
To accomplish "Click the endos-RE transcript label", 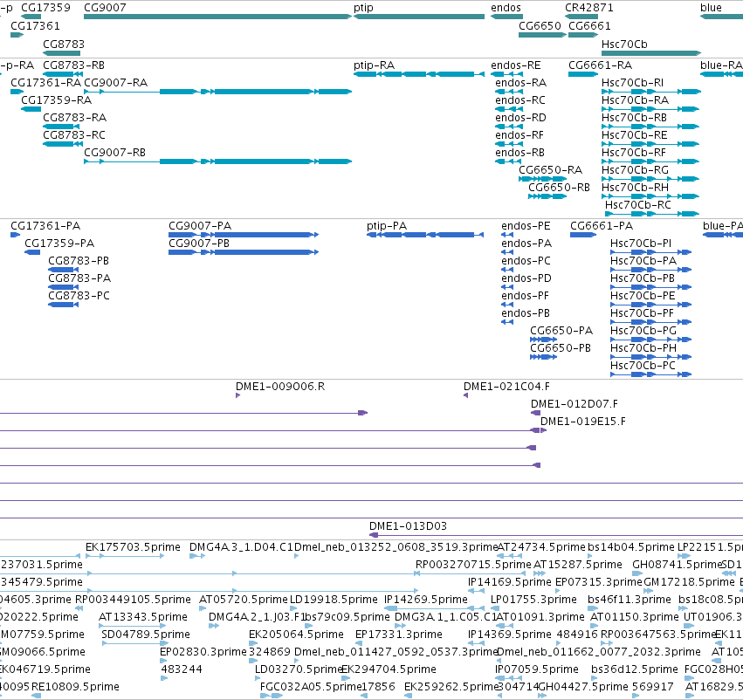I will click(x=515, y=65).
